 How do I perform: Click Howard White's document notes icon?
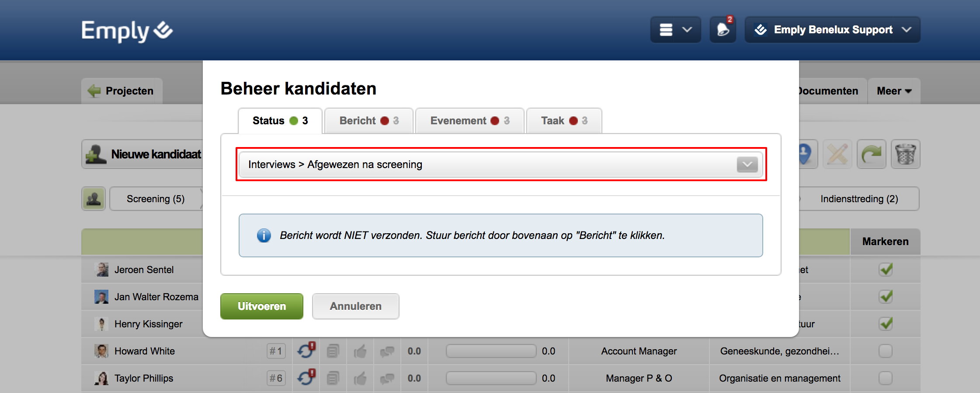333,351
